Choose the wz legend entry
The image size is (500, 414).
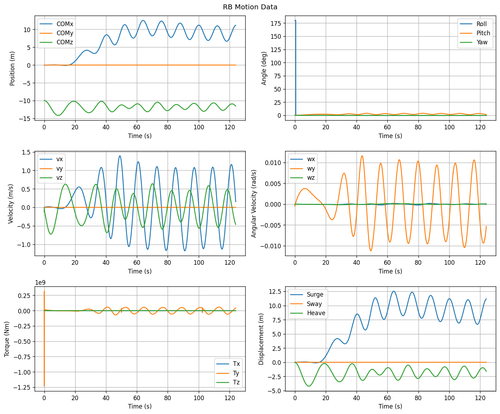[x=303, y=178]
